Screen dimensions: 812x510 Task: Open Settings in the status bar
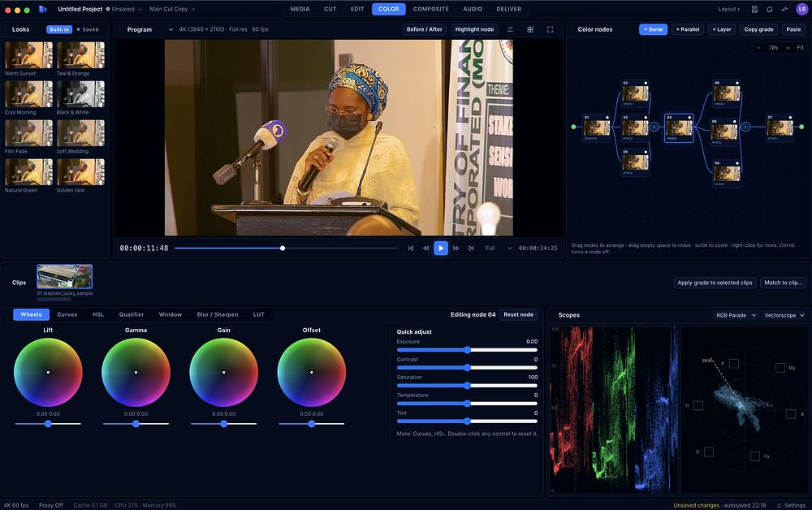791,505
